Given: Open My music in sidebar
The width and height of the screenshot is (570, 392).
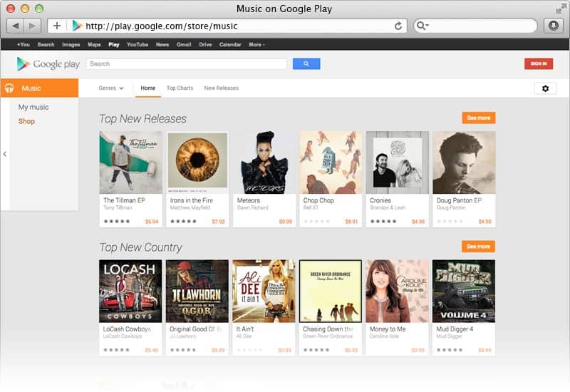Looking at the screenshot, I should pyautogui.click(x=33, y=108).
